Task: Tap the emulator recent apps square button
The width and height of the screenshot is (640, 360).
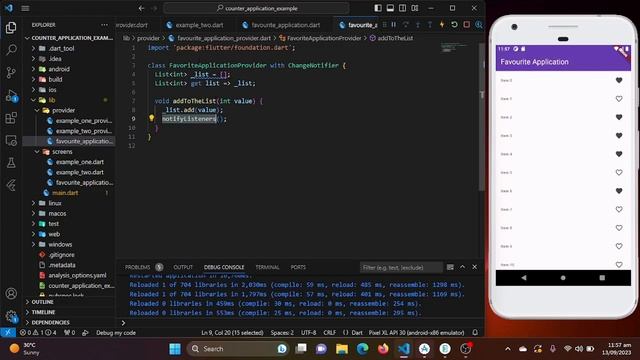Action: pyautogui.click(x=602, y=278)
